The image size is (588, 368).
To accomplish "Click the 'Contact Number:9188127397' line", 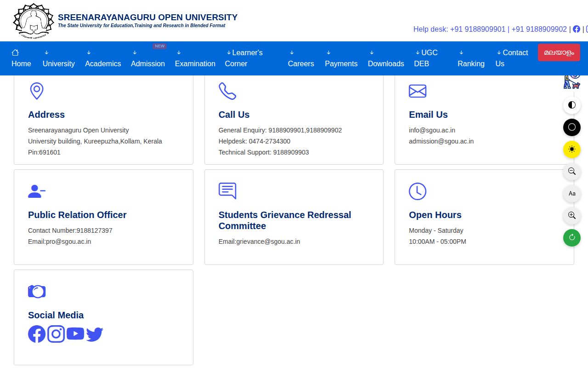I will pos(70,230).
